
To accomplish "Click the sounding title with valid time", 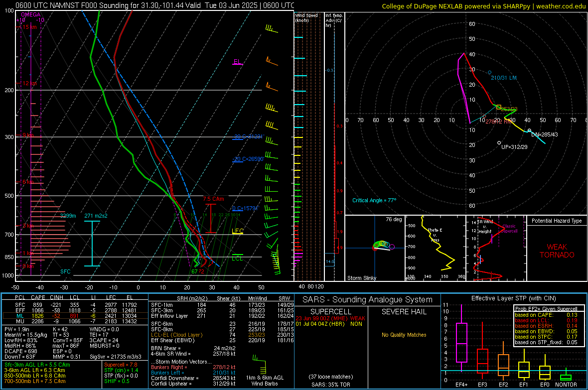I will (155, 5).
